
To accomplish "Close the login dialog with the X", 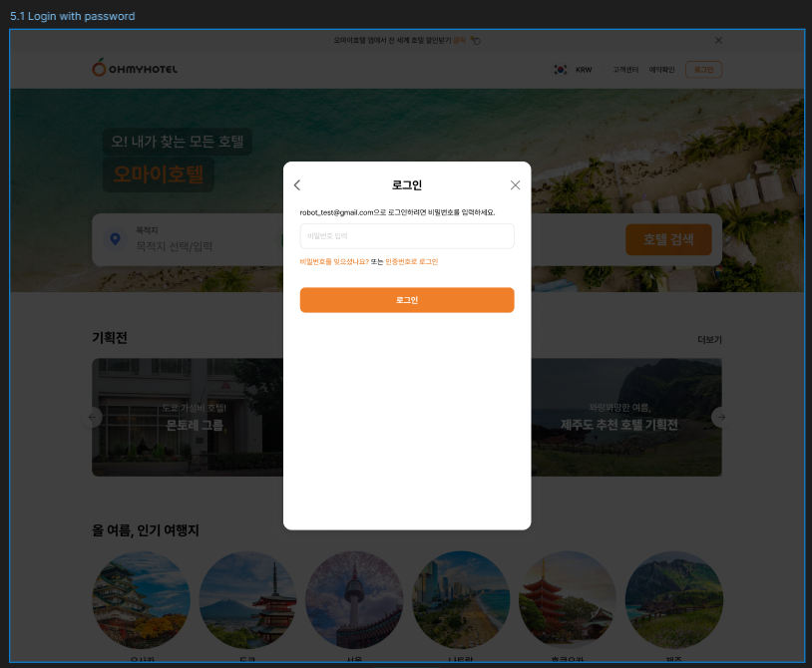I will click(x=515, y=185).
